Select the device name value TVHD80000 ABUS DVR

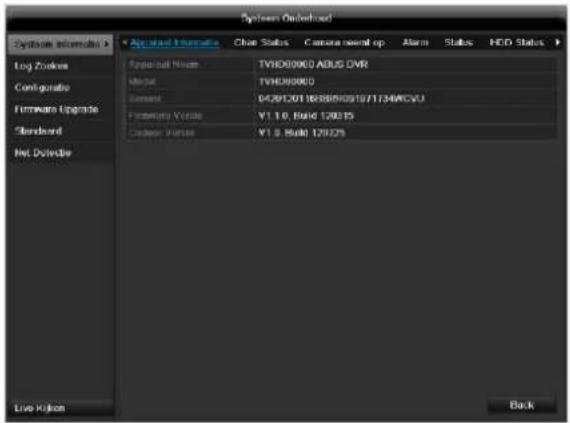pyautogui.click(x=313, y=64)
